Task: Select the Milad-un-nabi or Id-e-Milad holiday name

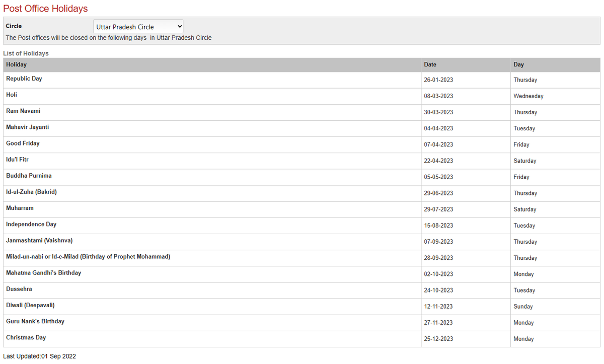Action: coord(88,256)
